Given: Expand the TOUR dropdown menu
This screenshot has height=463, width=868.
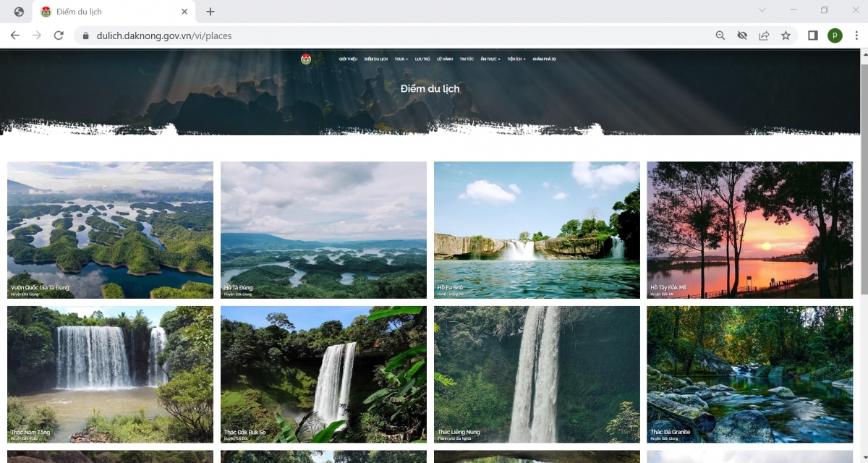Looking at the screenshot, I should (401, 59).
